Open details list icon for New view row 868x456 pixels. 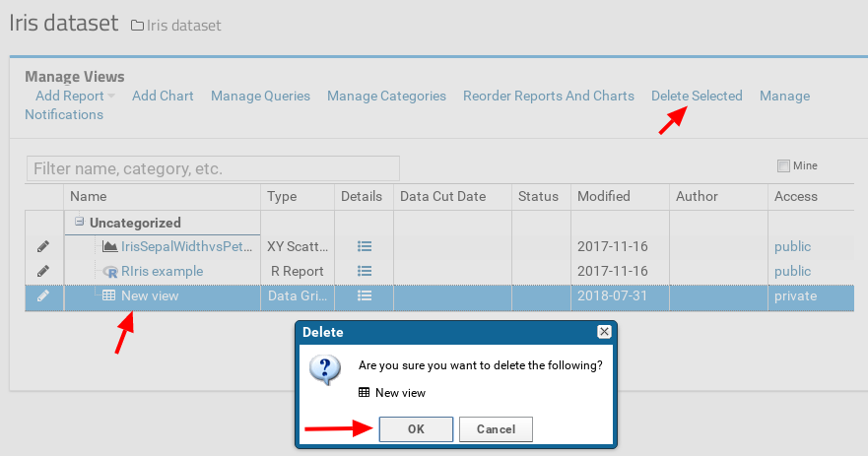pyautogui.click(x=364, y=295)
